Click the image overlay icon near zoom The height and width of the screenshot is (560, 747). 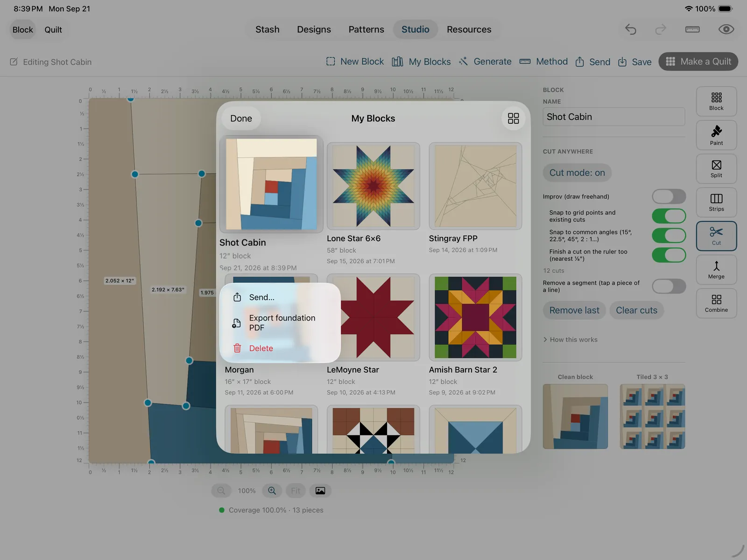tap(320, 490)
